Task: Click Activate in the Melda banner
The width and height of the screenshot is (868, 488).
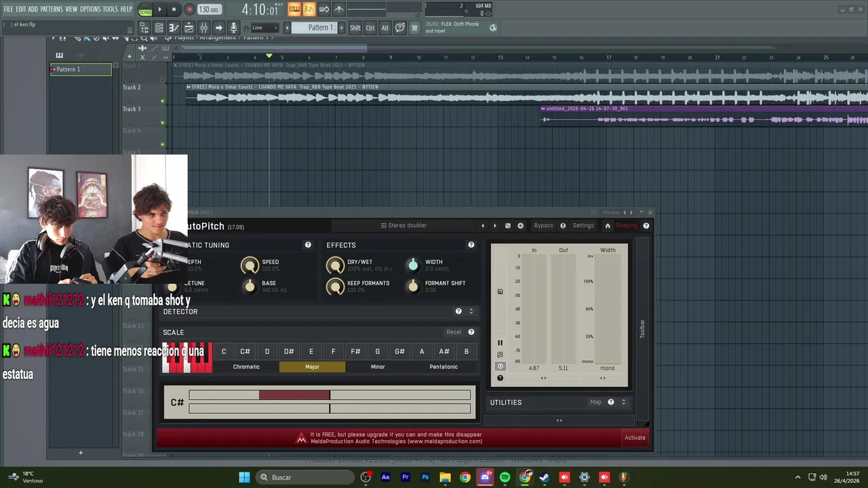Action: pos(635,438)
